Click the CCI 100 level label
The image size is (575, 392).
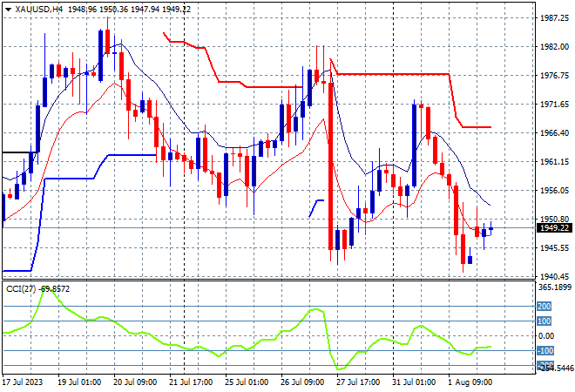(545, 321)
